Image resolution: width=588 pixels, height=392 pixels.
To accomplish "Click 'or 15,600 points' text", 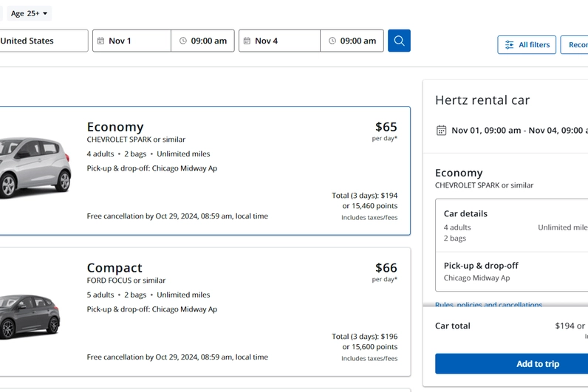I will click(x=370, y=347).
